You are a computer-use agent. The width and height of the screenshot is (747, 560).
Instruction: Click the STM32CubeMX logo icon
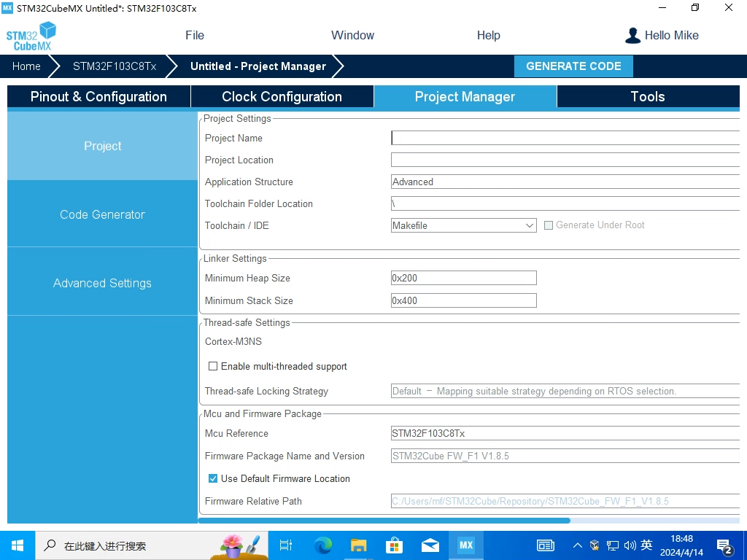click(x=31, y=36)
